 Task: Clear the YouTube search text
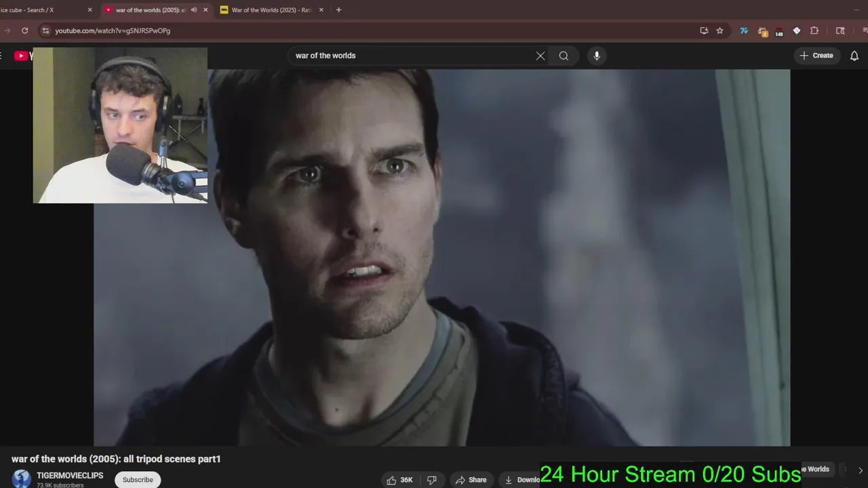pos(540,56)
